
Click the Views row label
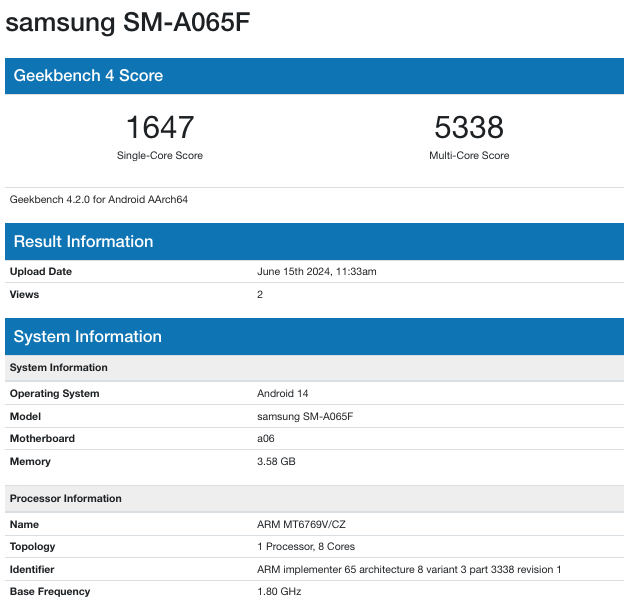25,295
